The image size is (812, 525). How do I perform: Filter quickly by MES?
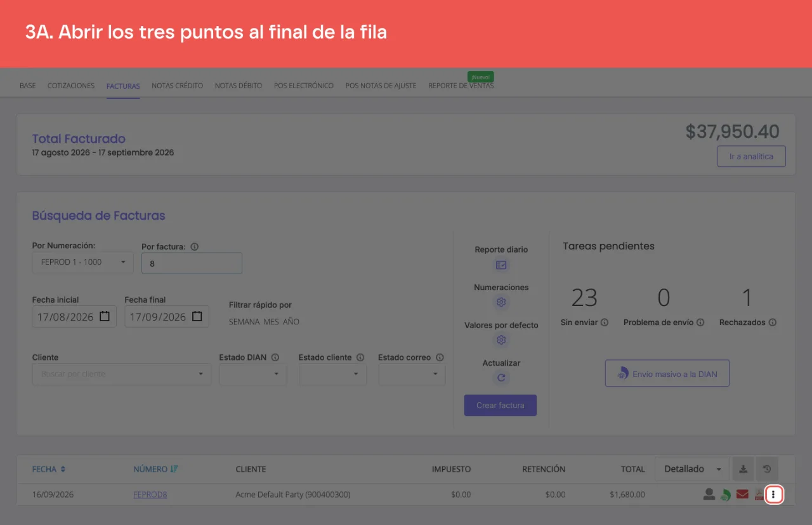coord(272,322)
